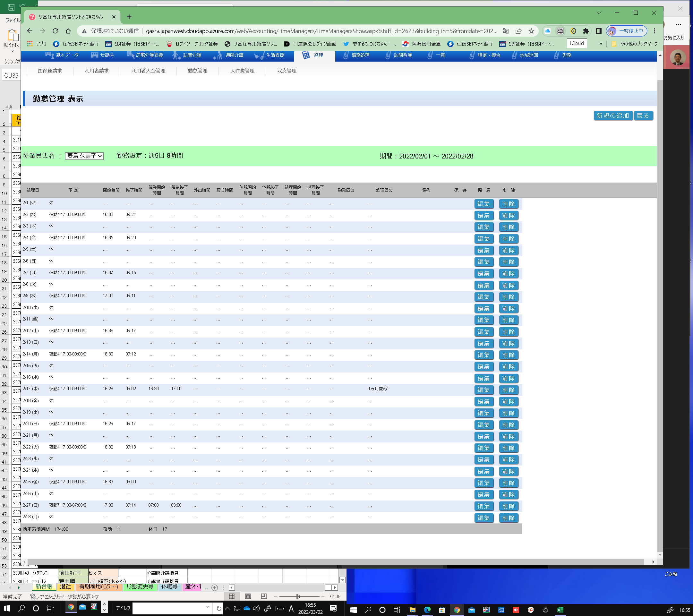Open 経理 calculator icon menu
Screen dimensions: 693x616
coord(306,55)
